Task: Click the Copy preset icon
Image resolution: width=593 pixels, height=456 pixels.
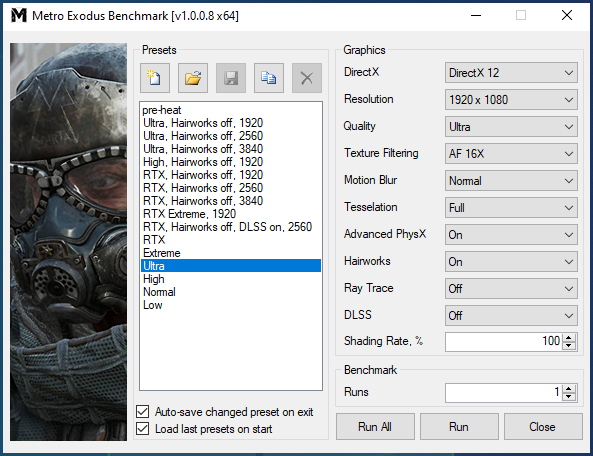Action: click(269, 78)
